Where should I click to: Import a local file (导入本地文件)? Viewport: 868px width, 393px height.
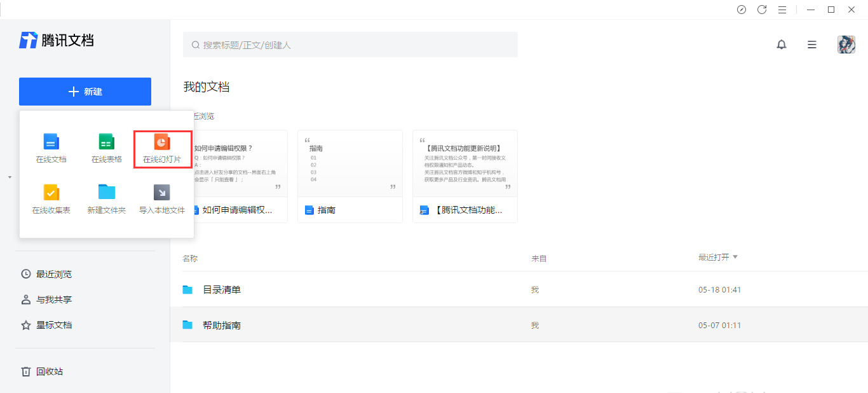tap(162, 198)
